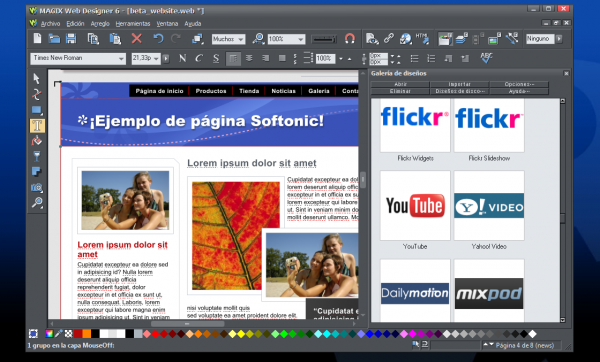Open the Ayuda menu in the menu bar
This screenshot has width=600, height=362.
pos(192,24)
